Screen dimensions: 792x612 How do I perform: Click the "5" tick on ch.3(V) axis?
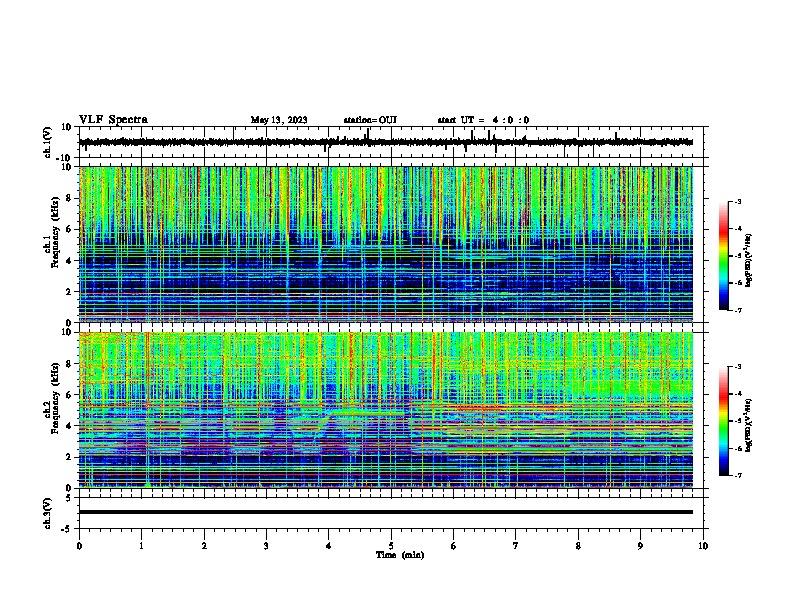point(69,498)
